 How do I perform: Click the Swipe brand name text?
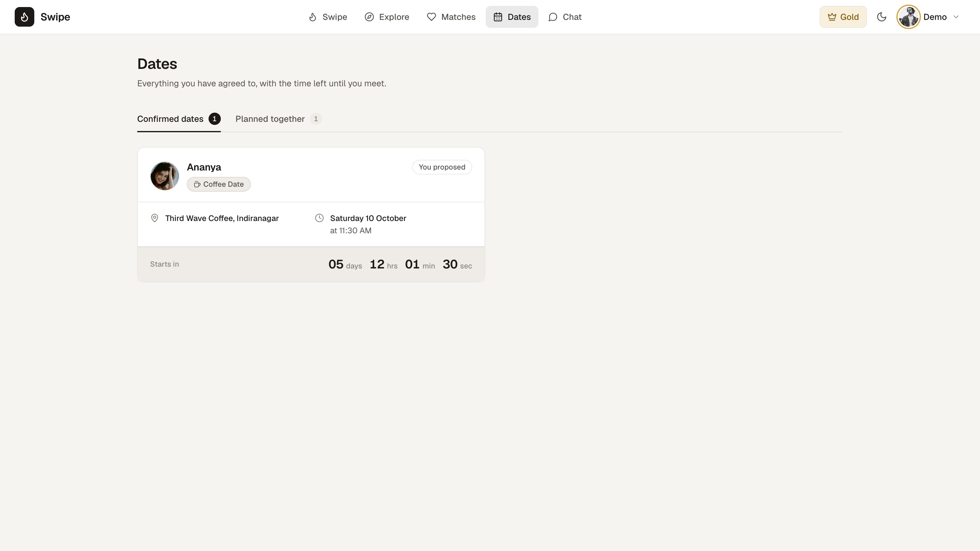(x=55, y=17)
